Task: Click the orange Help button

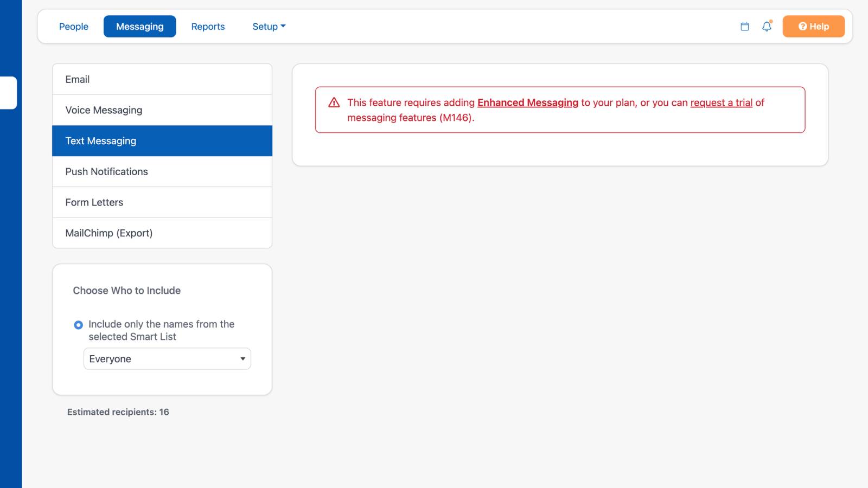Action: pos(813,27)
